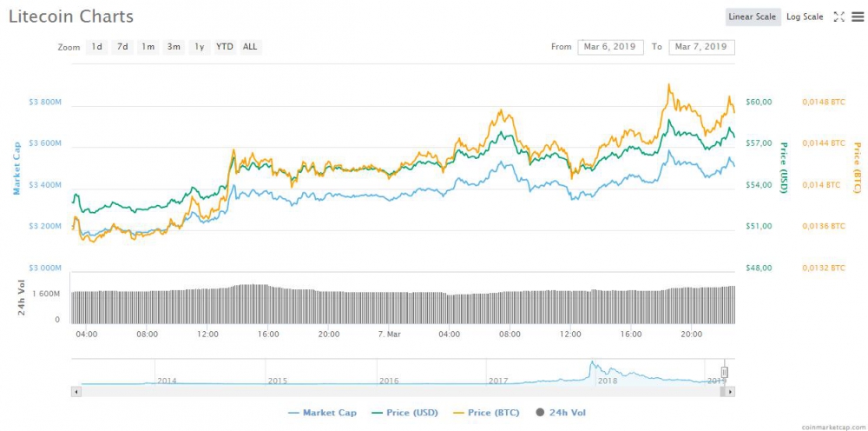The height and width of the screenshot is (431, 868).
Task: Click the 2016 label in navigator
Action: click(x=389, y=381)
